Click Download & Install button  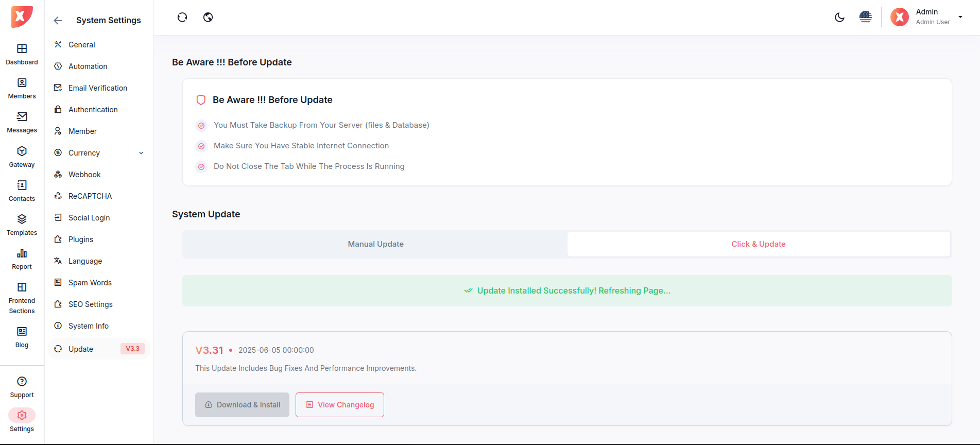pyautogui.click(x=242, y=405)
